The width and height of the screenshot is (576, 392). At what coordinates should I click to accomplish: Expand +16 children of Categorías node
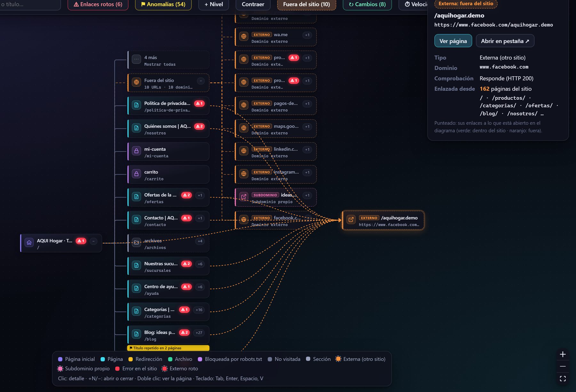(x=199, y=310)
